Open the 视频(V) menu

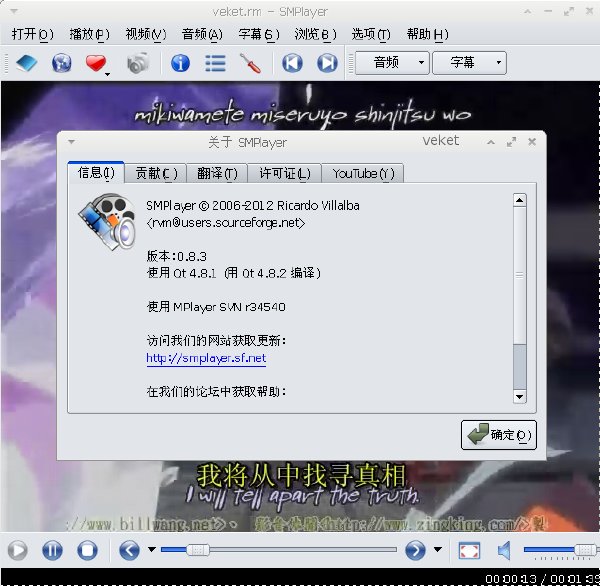(x=146, y=34)
